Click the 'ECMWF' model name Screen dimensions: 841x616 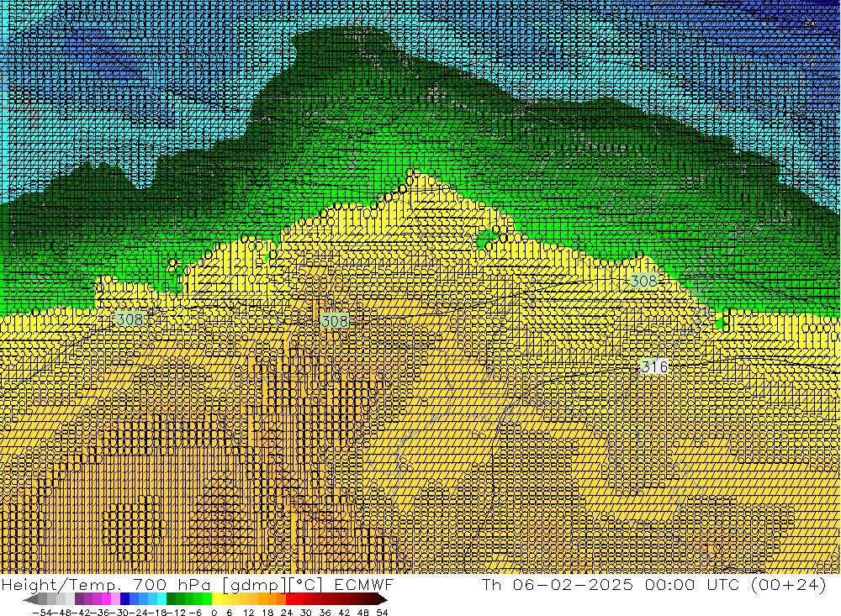tap(363, 585)
